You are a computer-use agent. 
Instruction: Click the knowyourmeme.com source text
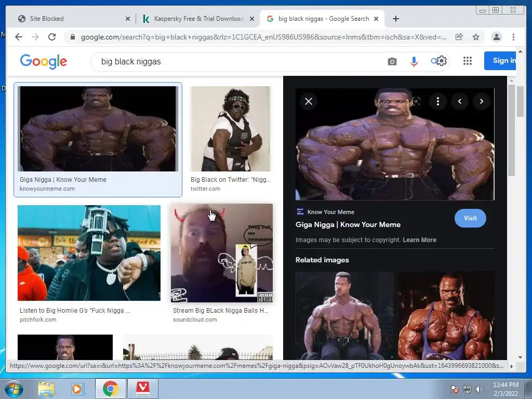click(47, 189)
